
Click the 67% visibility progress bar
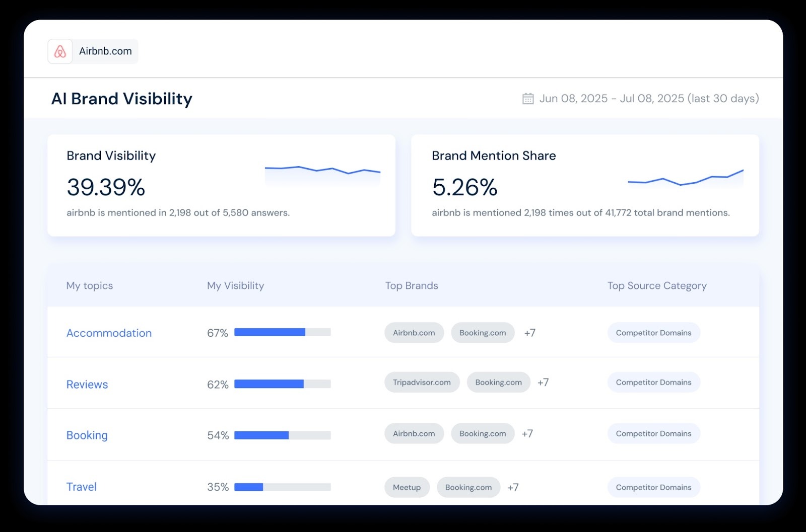click(x=283, y=332)
